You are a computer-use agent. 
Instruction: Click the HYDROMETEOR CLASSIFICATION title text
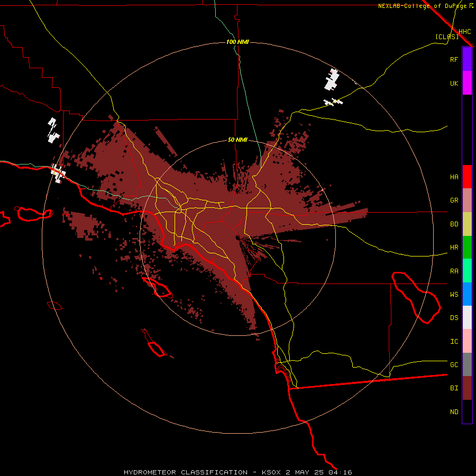point(186,472)
